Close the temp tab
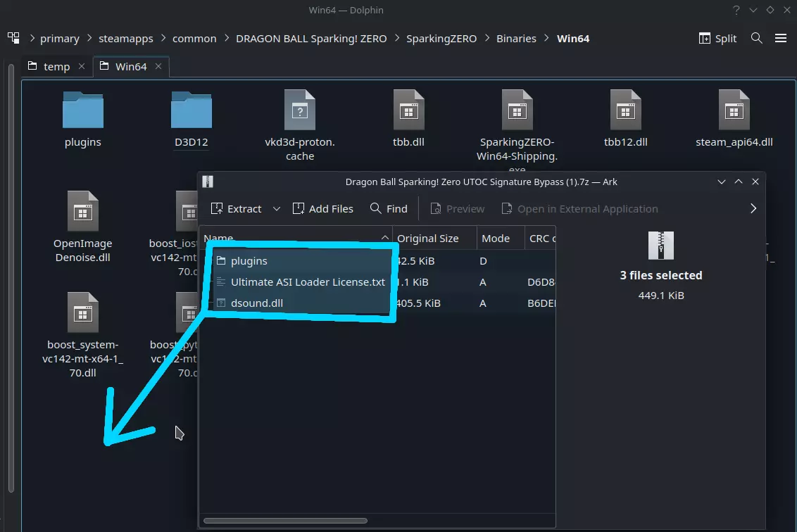The height and width of the screenshot is (532, 797). (x=82, y=67)
